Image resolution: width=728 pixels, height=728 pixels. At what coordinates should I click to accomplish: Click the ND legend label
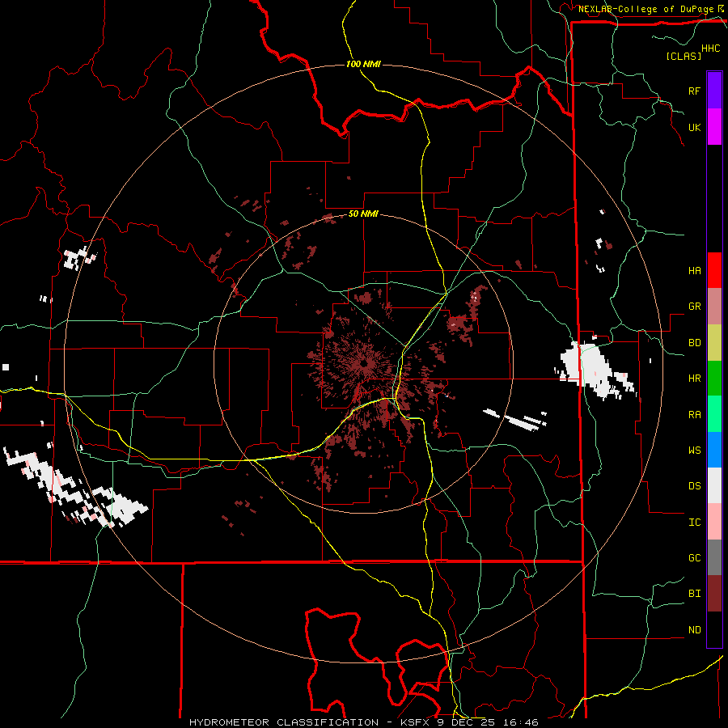point(694,630)
